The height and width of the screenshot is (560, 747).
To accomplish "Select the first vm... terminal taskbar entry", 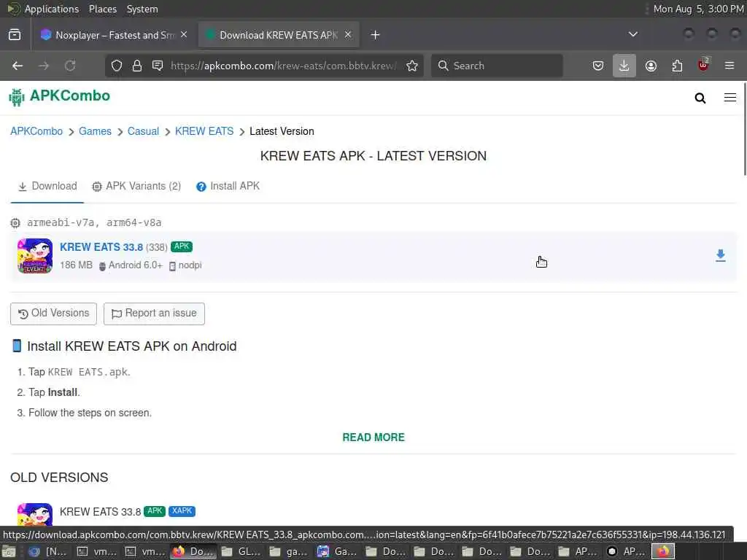I will click(97, 552).
